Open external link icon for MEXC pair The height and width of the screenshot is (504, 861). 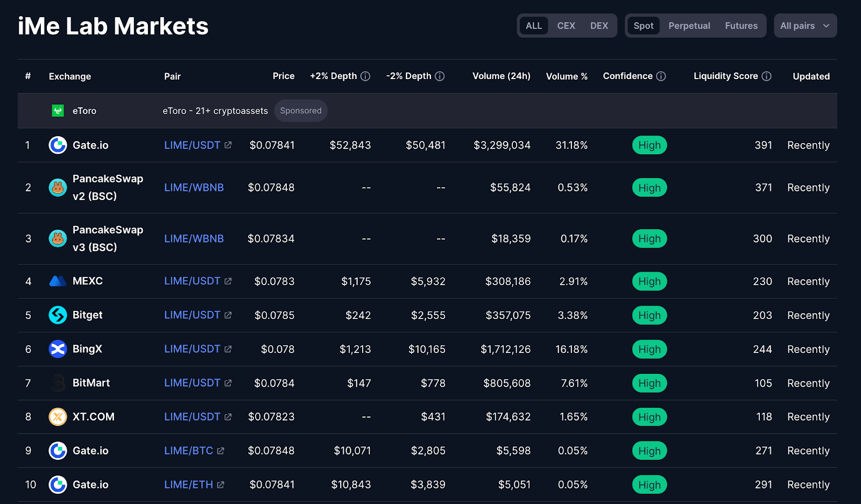(228, 281)
